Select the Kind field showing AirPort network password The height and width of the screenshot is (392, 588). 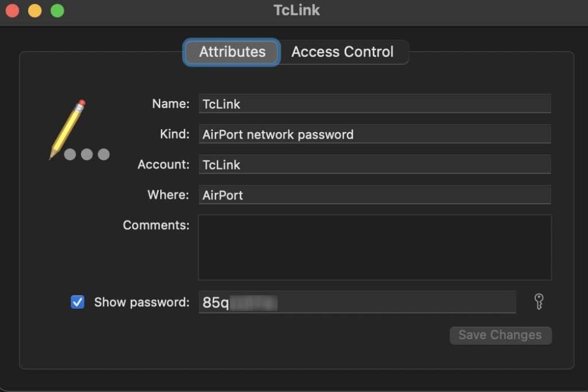(373, 134)
